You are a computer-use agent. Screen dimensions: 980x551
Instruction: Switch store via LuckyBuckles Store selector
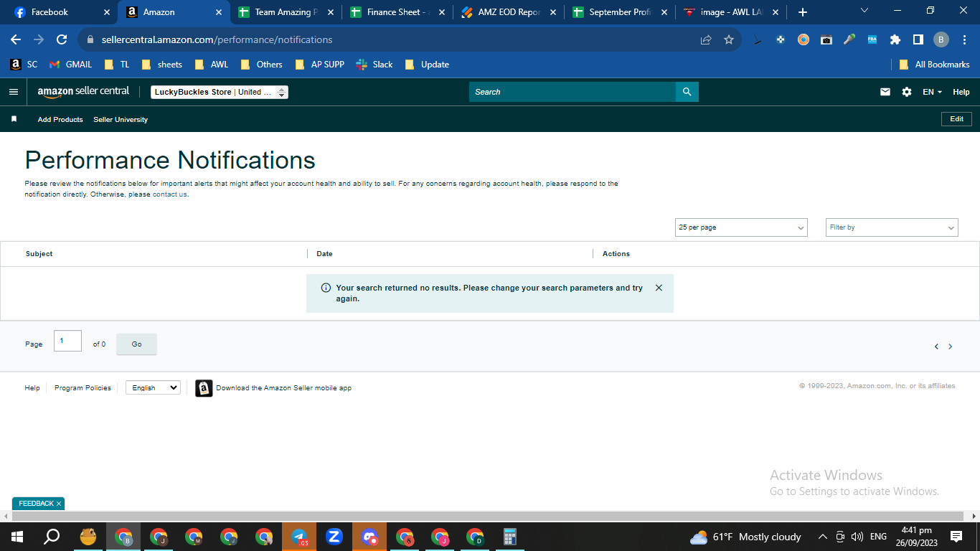point(220,92)
